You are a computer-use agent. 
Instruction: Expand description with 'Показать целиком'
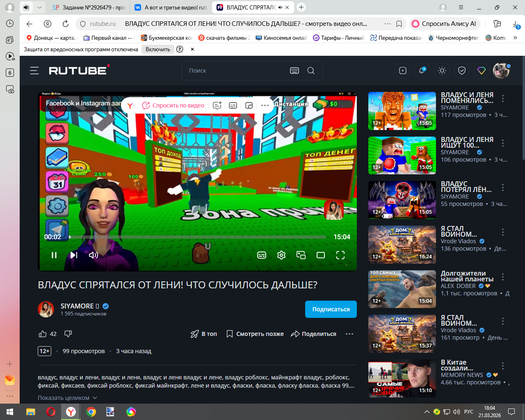pyautogui.click(x=67, y=398)
